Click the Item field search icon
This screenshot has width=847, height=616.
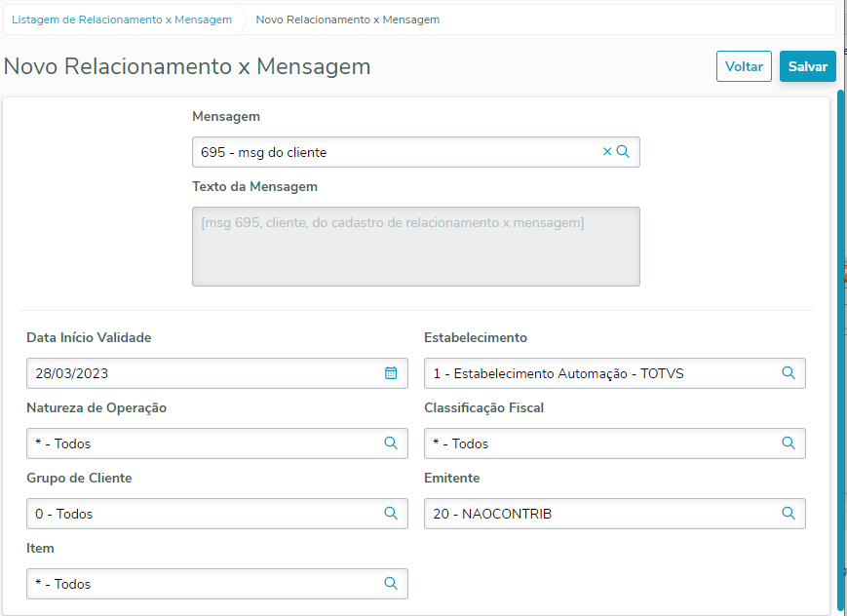[x=391, y=583]
